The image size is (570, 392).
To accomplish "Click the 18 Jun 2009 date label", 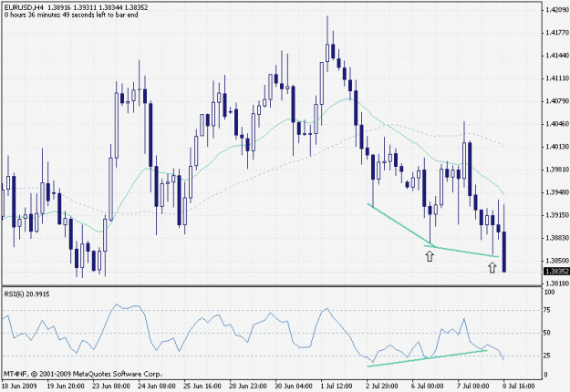I will pyautogui.click(x=19, y=386).
